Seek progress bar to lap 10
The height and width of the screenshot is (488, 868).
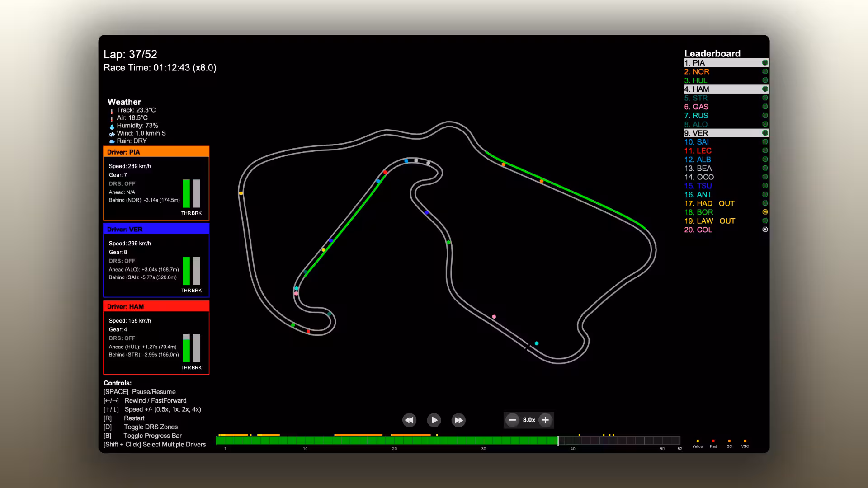(x=305, y=441)
